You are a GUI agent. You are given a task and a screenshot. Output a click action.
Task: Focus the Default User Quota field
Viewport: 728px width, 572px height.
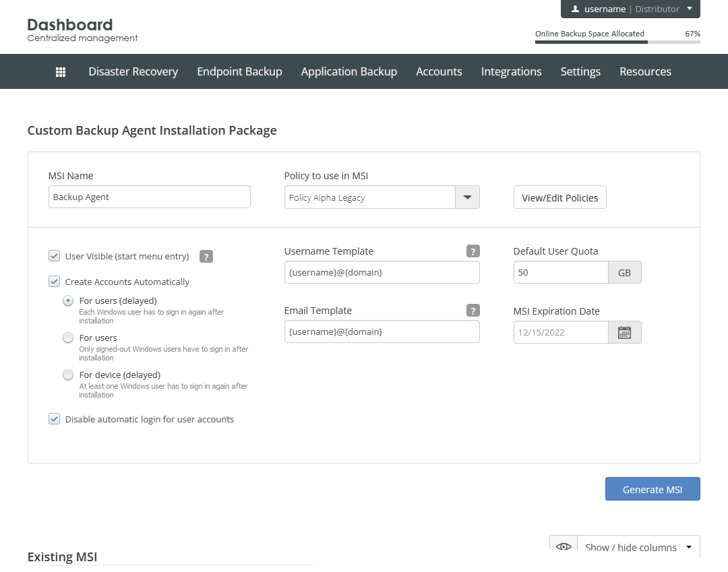[x=561, y=272]
